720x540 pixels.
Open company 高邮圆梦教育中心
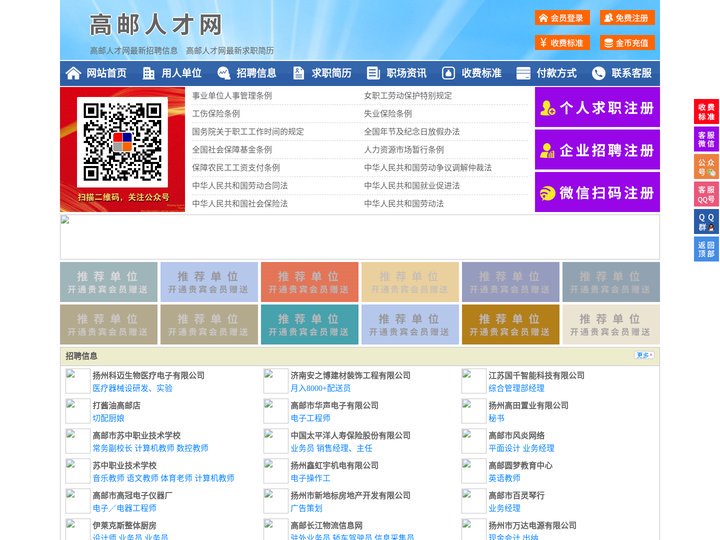(x=520, y=465)
